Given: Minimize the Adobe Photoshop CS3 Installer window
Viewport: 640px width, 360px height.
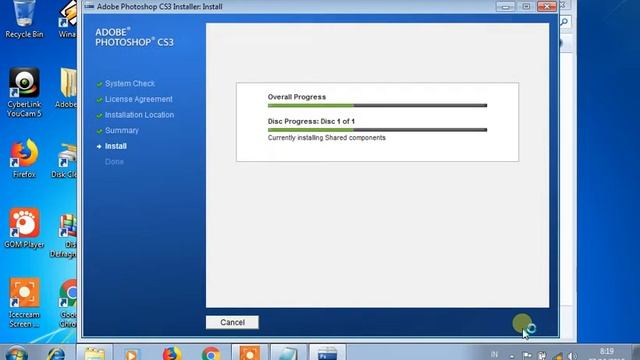Looking at the screenshot, I should tap(506, 7).
